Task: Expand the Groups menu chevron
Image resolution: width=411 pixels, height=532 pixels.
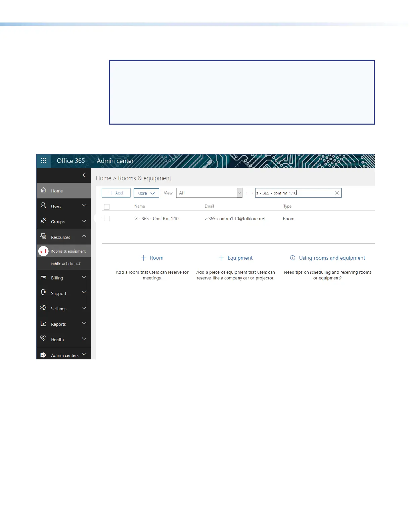Action: click(x=84, y=221)
